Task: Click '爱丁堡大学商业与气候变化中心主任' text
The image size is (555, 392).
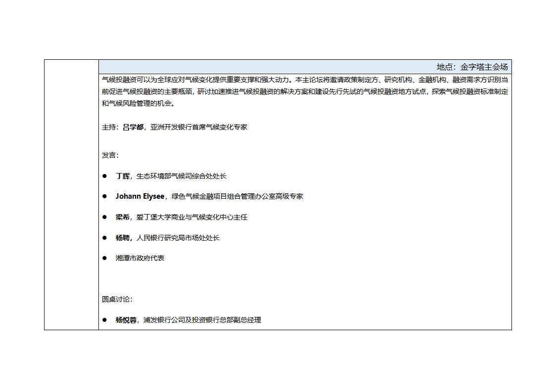Action: click(x=192, y=217)
